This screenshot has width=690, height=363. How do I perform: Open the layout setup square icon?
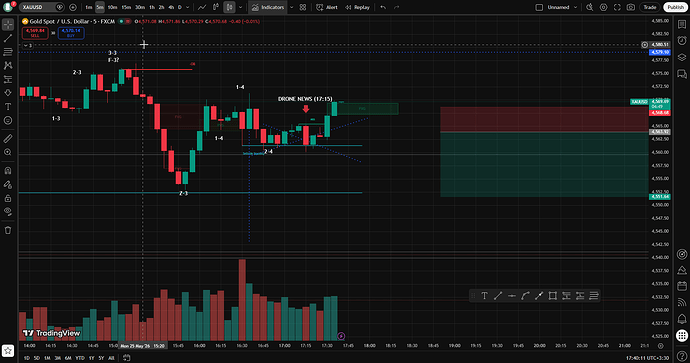539,7
